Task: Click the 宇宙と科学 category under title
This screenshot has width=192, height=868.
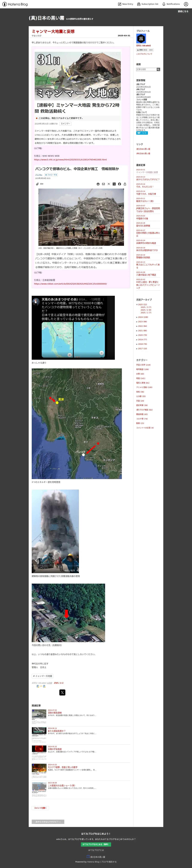Action: [x=37, y=36]
